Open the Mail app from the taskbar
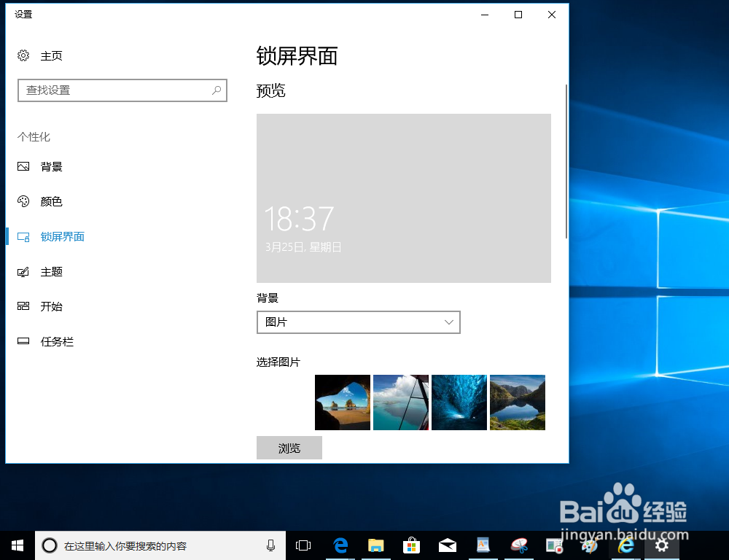 [448, 545]
